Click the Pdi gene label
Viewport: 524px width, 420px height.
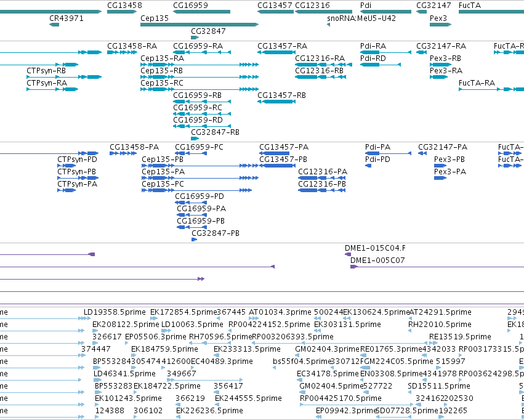[366, 6]
